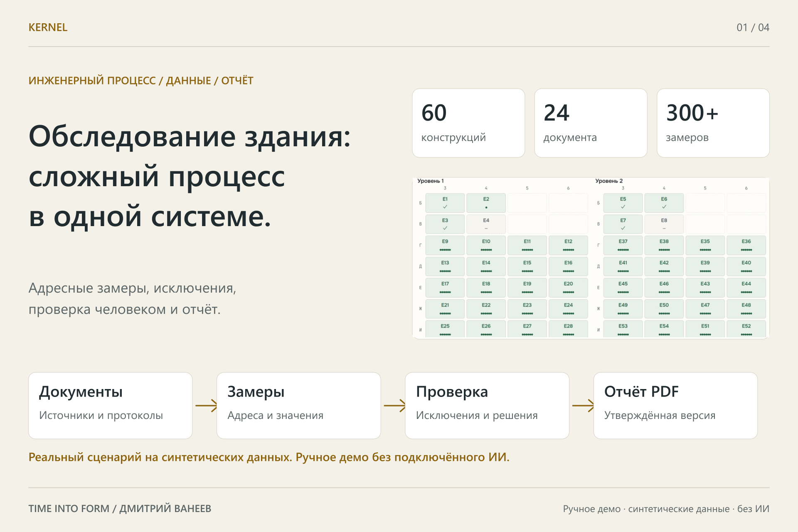The width and height of the screenshot is (798, 532).
Task: Click the Источники и протоколы caption
Action: tap(101, 416)
